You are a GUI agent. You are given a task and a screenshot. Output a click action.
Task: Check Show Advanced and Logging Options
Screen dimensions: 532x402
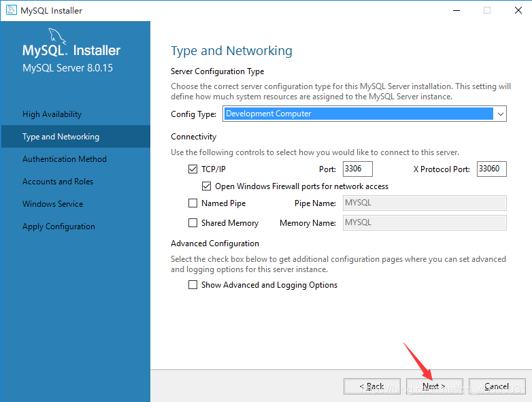(193, 284)
